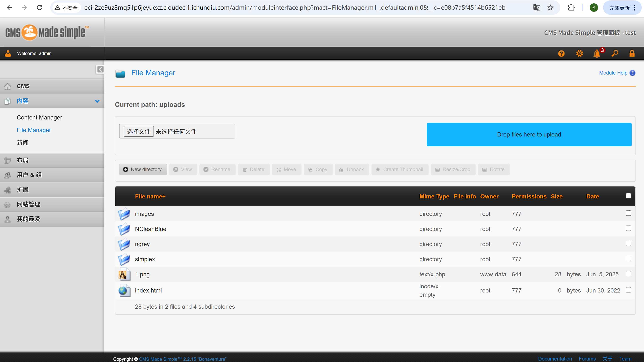This screenshot has height=362, width=644.
Task: Click the Unpack toolbar button
Action: coord(352,169)
